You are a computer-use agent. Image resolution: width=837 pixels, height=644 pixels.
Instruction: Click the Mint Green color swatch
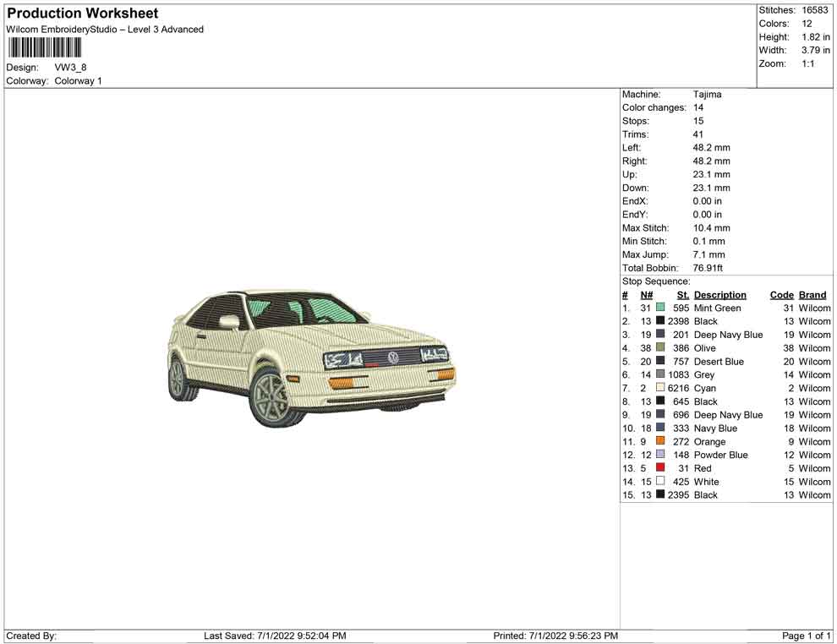coord(660,308)
